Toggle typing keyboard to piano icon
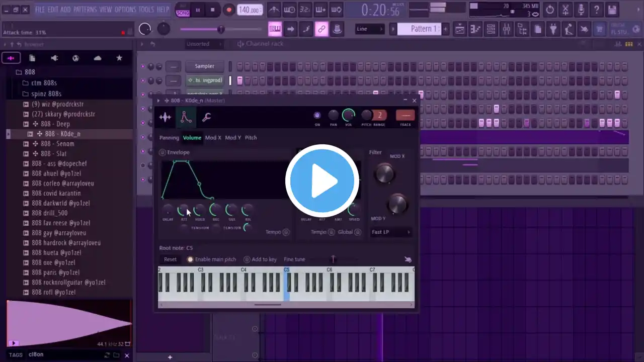 click(275, 29)
